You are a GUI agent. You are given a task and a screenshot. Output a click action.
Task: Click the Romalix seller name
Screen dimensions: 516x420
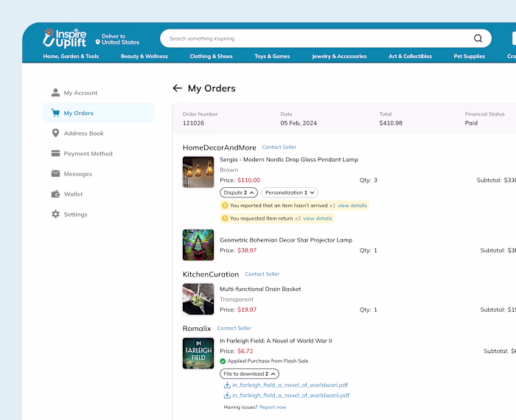[197, 329]
